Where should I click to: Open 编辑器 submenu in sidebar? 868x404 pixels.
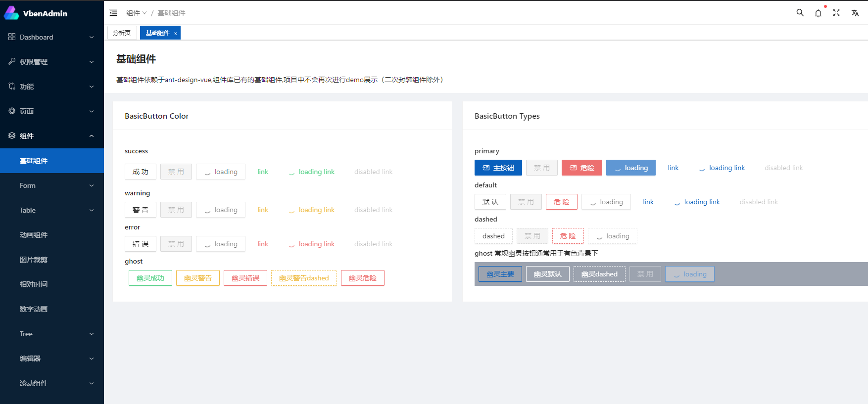pos(52,359)
